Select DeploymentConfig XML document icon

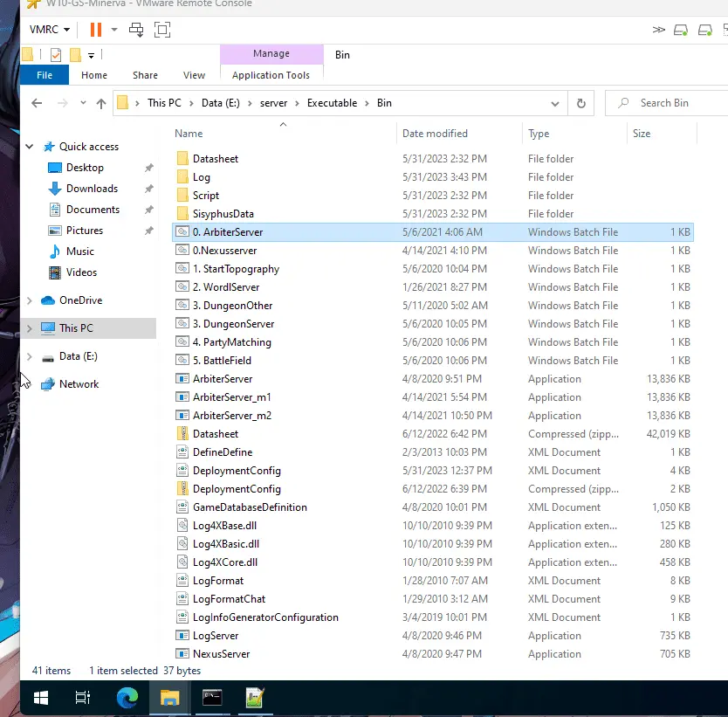182,471
